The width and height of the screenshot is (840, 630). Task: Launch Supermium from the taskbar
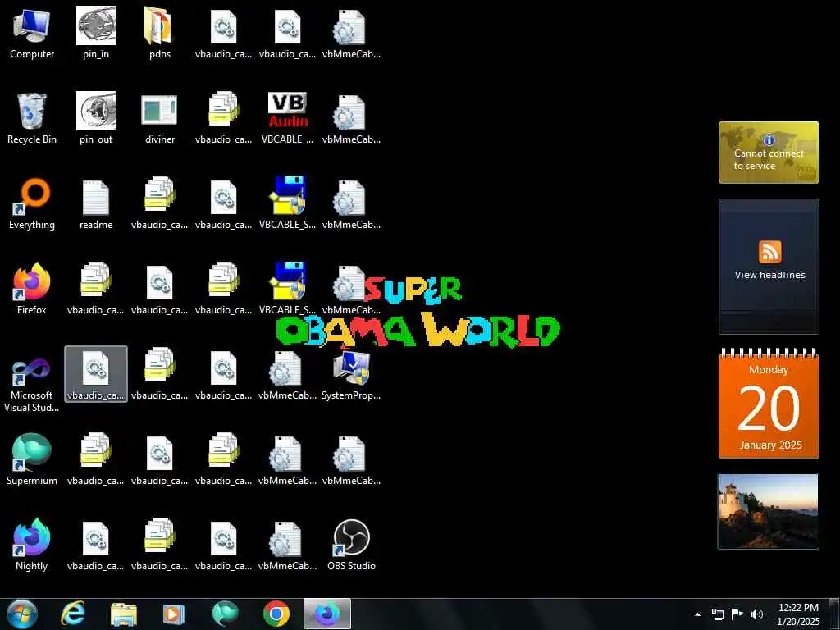click(225, 614)
